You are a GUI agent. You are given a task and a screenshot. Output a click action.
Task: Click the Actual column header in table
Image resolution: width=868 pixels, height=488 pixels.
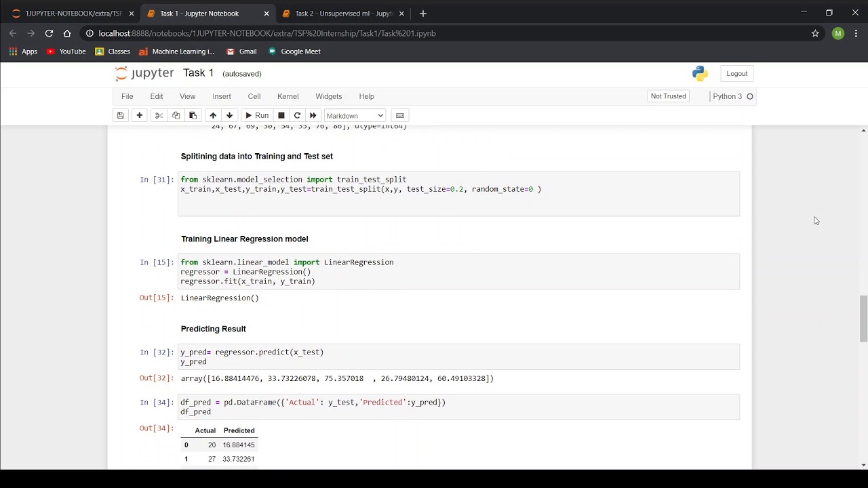(x=205, y=430)
